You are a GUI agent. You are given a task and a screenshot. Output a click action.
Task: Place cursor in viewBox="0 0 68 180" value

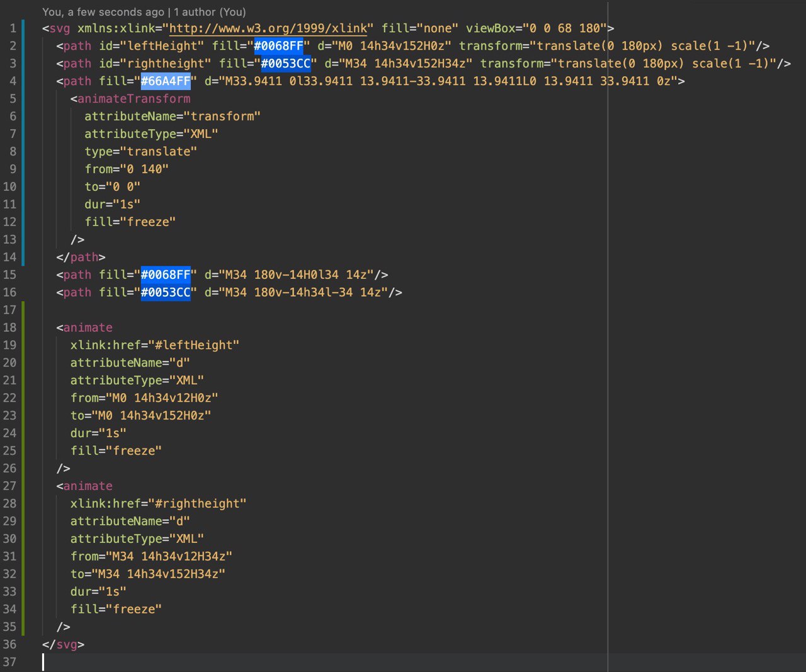point(565,28)
